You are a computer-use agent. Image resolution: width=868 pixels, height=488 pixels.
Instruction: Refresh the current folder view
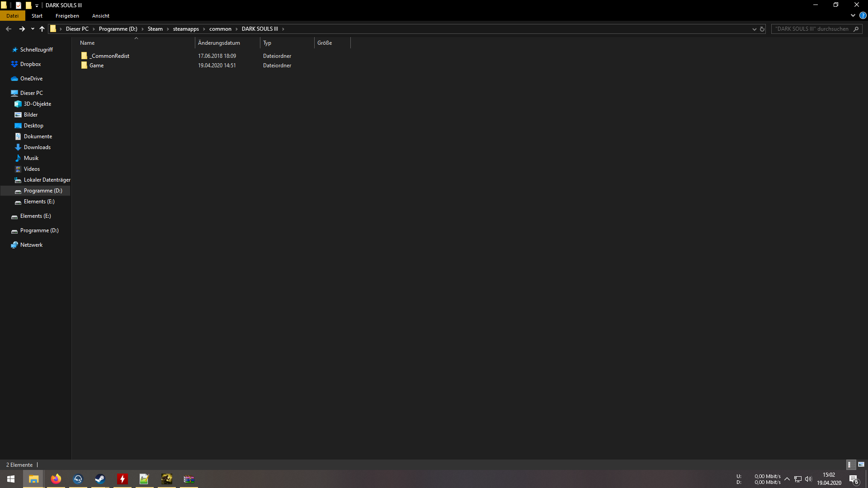click(x=762, y=29)
